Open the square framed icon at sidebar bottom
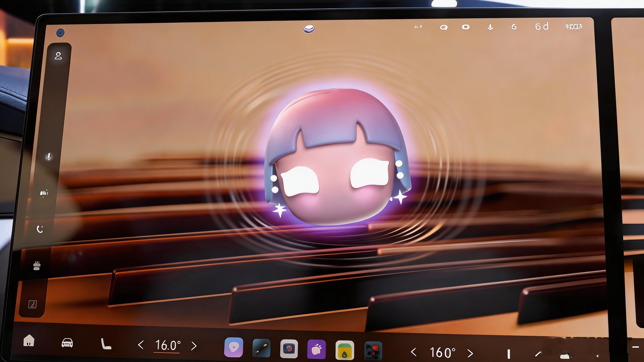The height and width of the screenshot is (362, 644). [33, 304]
